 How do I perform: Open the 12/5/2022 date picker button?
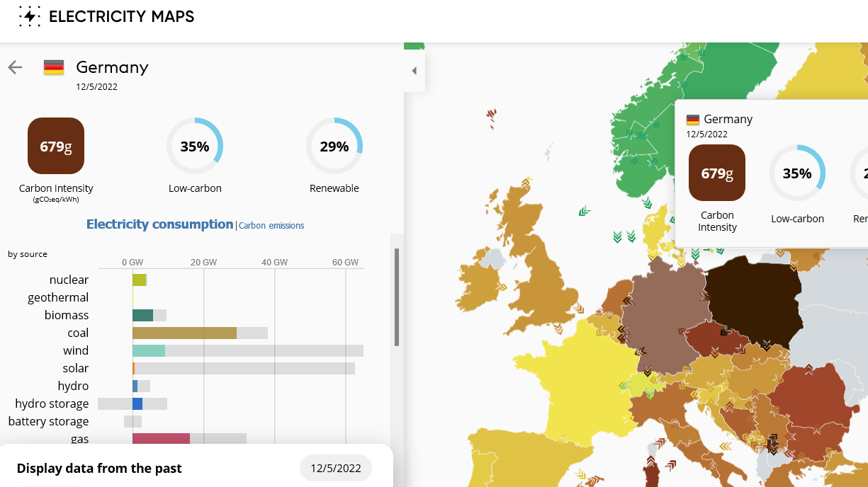(336, 468)
